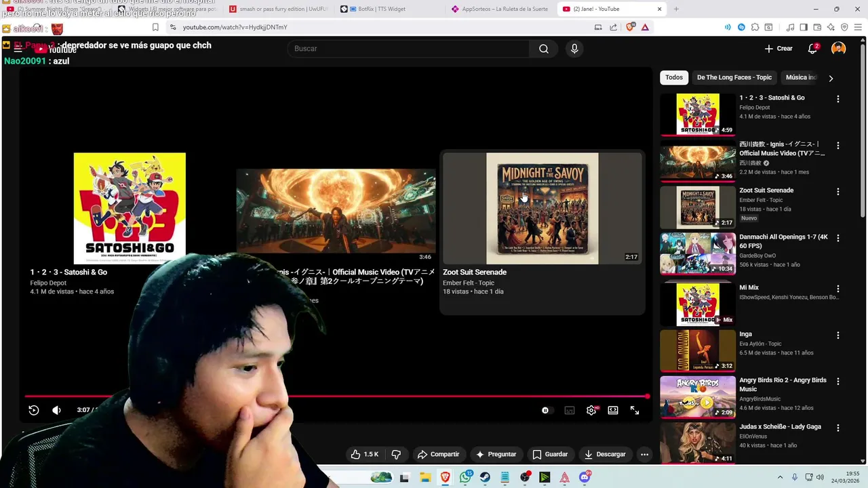This screenshot has height=488, width=868.
Task: Open Steam from the taskbar
Action: [486, 477]
